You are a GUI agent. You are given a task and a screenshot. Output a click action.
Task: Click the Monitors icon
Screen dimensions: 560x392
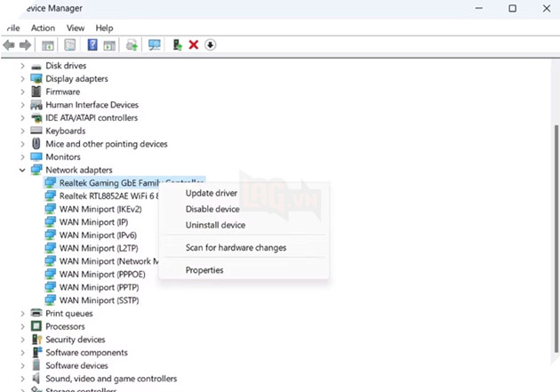[x=36, y=156]
